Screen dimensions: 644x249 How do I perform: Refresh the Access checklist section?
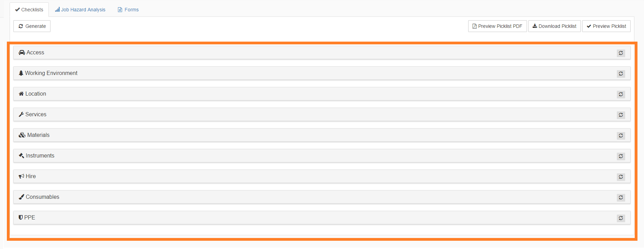click(x=621, y=53)
